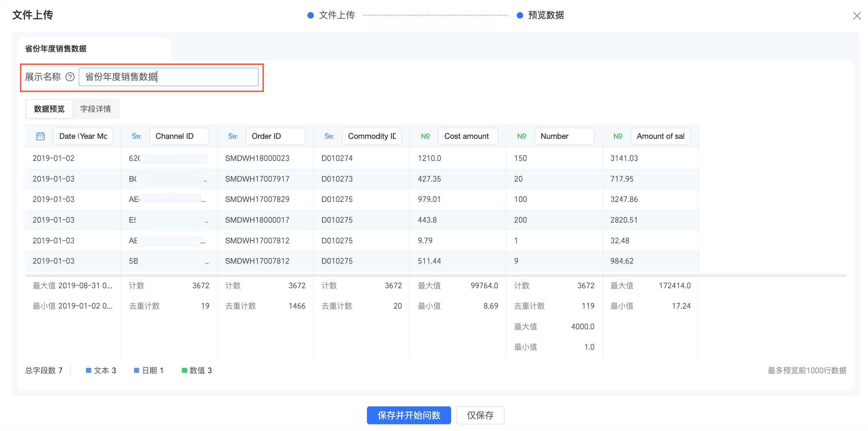Edit the Number column name field
This screenshot has height=431, width=868.
[565, 136]
